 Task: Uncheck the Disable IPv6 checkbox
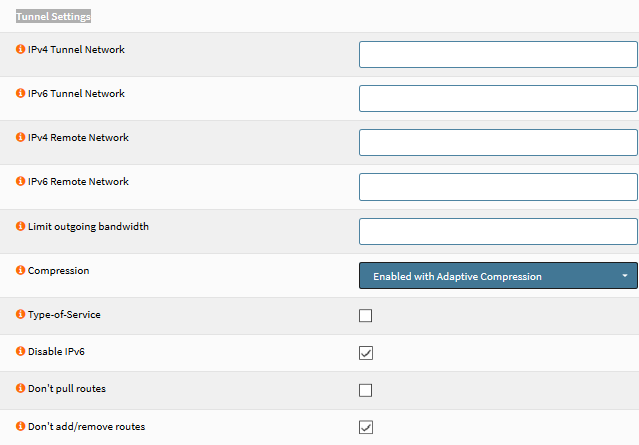pyautogui.click(x=365, y=353)
